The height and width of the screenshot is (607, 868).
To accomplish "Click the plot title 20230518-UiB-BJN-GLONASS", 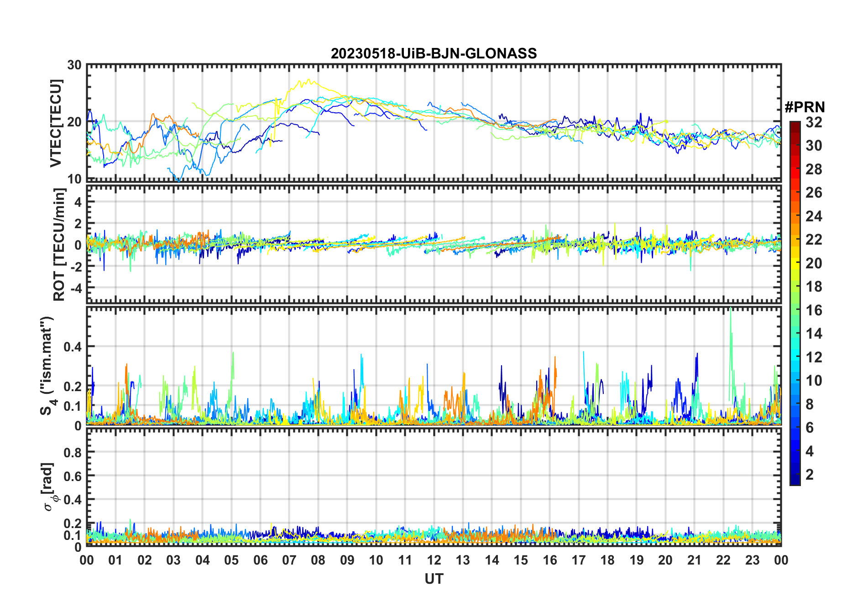I will tap(434, 53).
